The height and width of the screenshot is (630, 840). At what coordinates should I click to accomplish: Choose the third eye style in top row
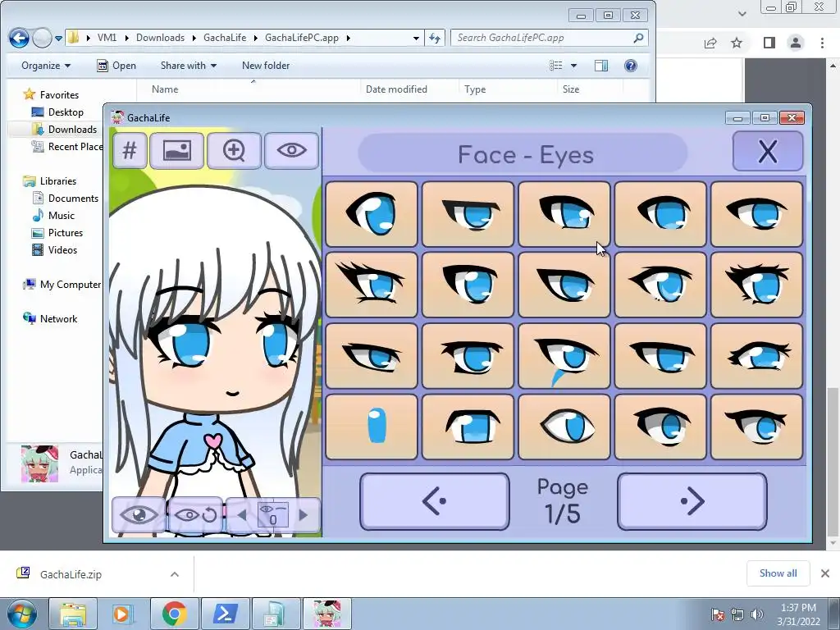pos(564,214)
